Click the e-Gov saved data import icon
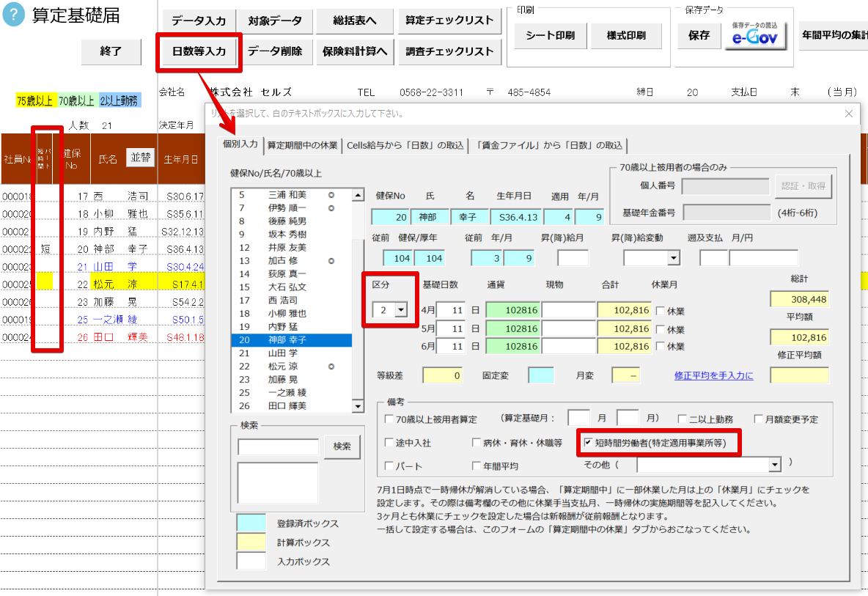 pos(754,35)
